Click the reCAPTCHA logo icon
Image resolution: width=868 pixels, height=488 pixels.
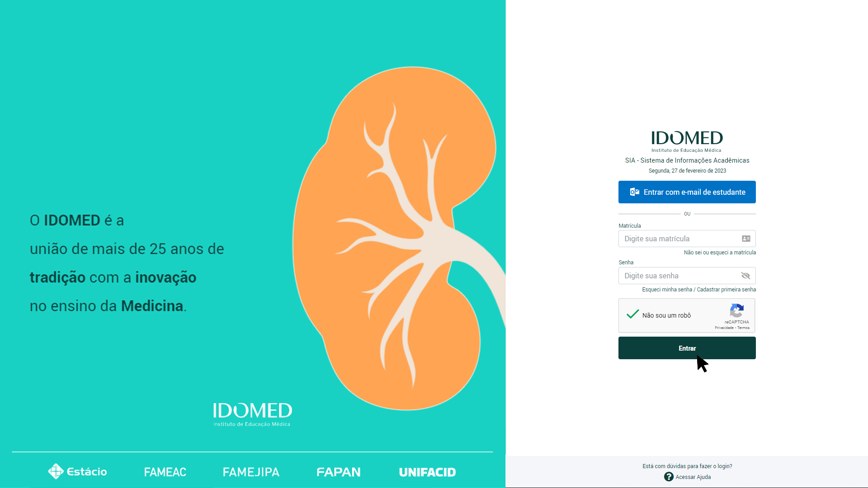coord(736,311)
